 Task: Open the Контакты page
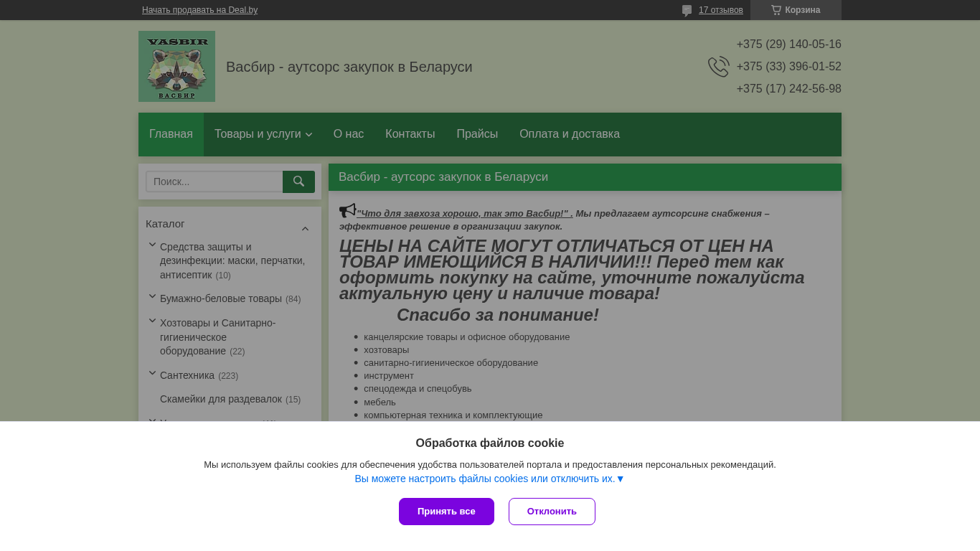click(410, 134)
